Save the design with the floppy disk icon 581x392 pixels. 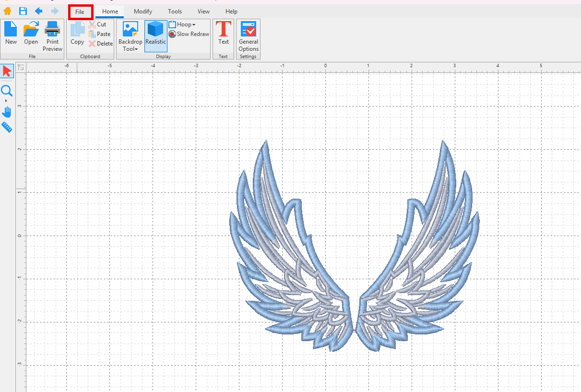(x=23, y=11)
